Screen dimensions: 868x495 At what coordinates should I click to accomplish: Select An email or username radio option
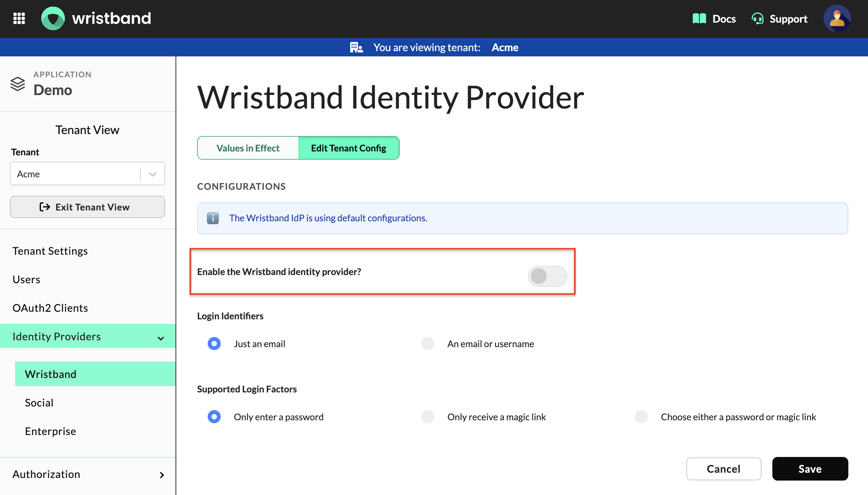[x=427, y=343]
